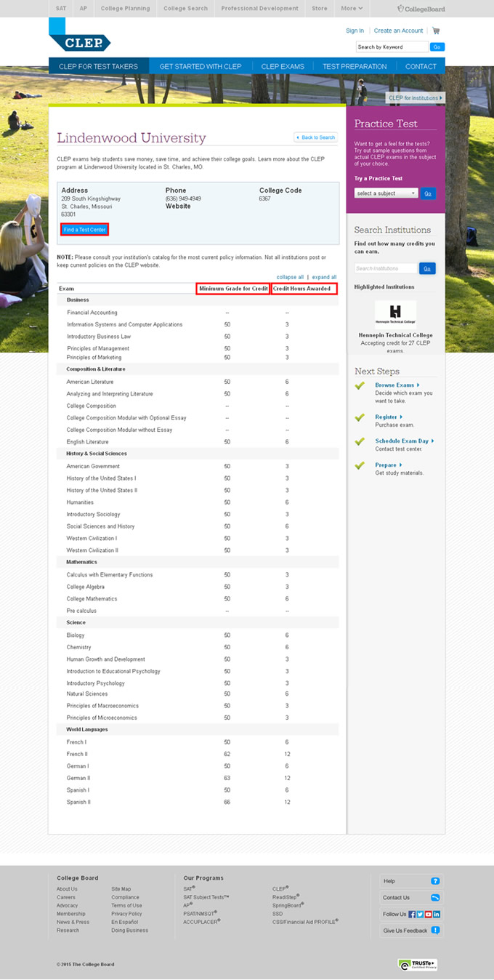This screenshot has width=494, height=980.
Task: Collapse the Composition & Literature section
Action: coord(198,369)
